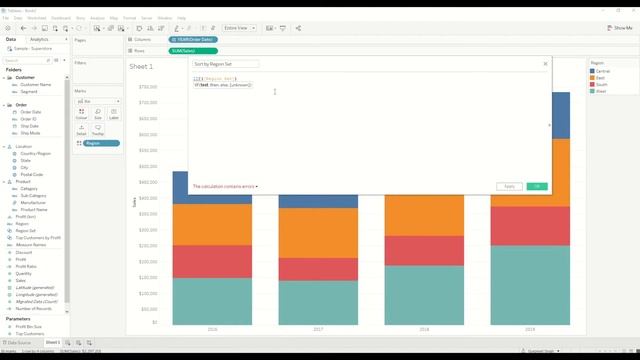Expand the function list arrow on dialog edge
The image size is (640, 360).
[549, 125]
